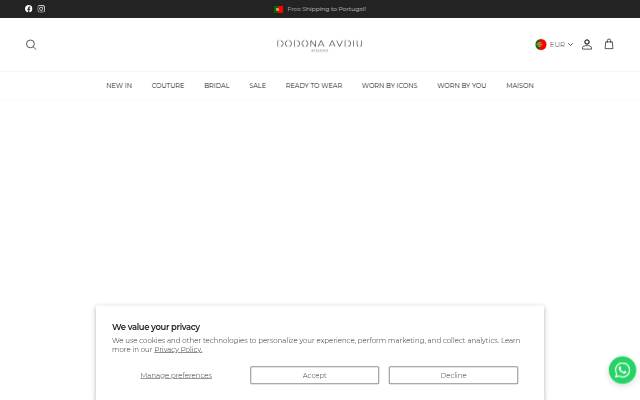Open the account user icon

coord(587,44)
